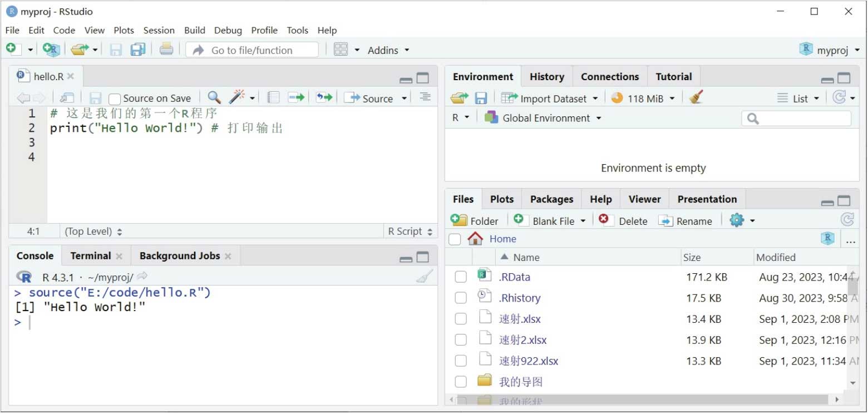
Task: Open the 118 MiB memory usage dropdown
Action: point(643,98)
